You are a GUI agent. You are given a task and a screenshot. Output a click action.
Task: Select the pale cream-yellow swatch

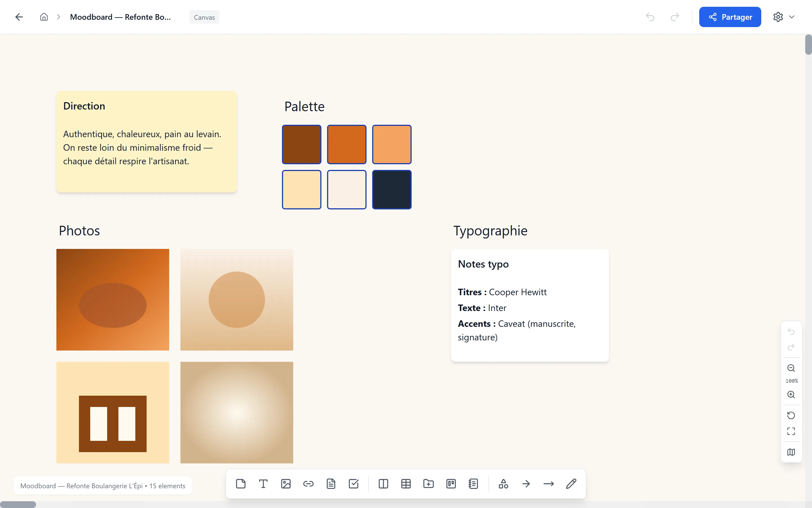(302, 189)
